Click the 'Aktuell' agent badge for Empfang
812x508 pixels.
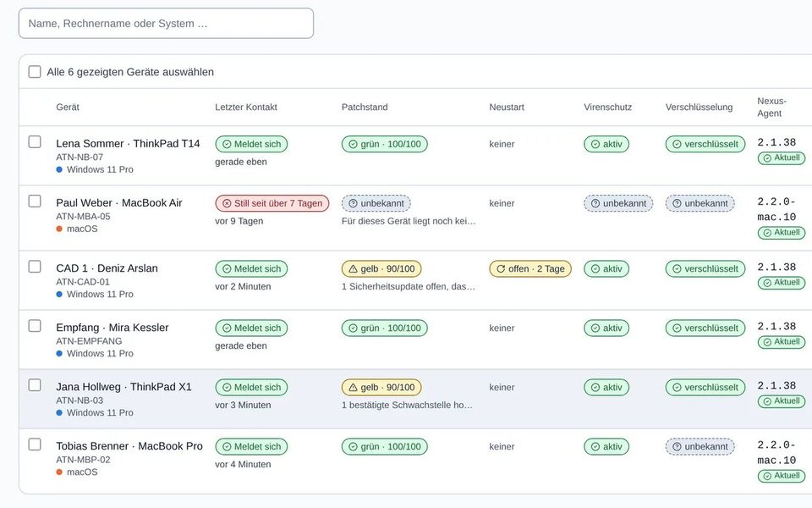tap(782, 341)
